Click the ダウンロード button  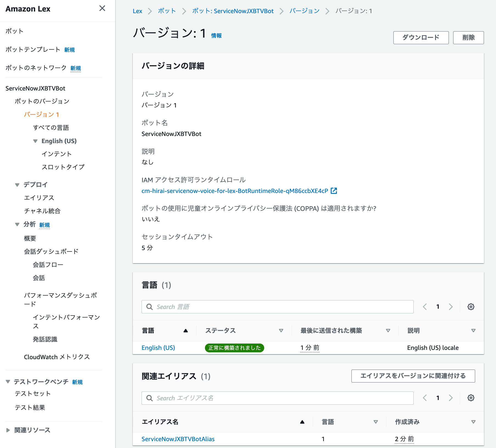click(421, 38)
